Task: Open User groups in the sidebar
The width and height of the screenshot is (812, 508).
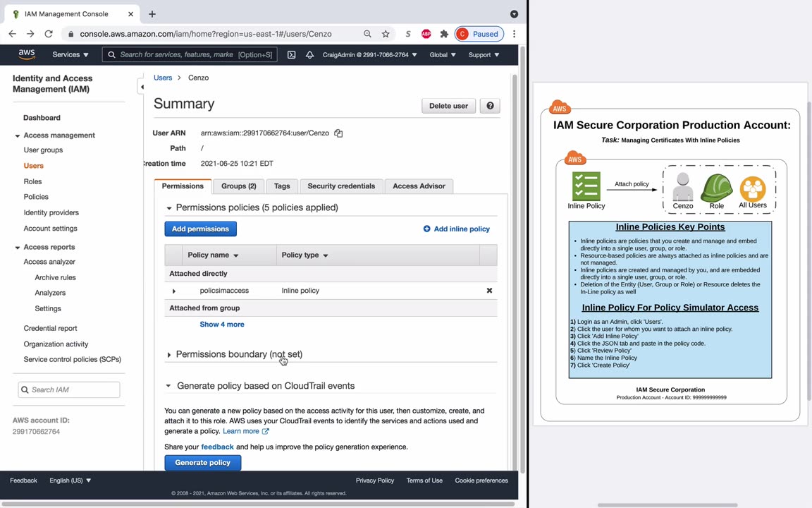Action: [43, 150]
